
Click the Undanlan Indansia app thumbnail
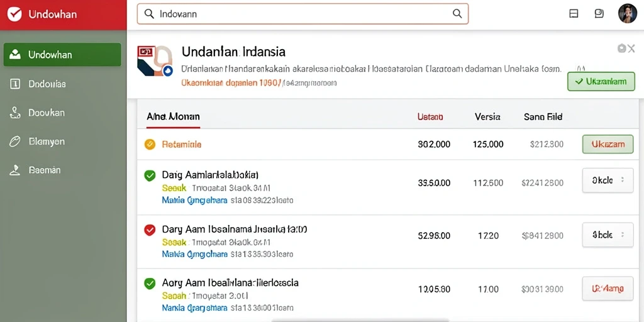[x=155, y=61]
